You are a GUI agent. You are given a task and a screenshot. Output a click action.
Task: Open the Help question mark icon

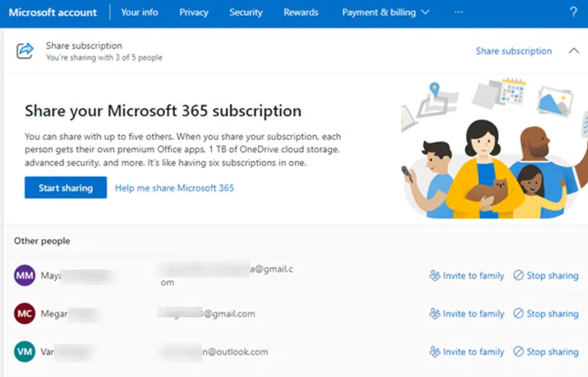pos(574,13)
